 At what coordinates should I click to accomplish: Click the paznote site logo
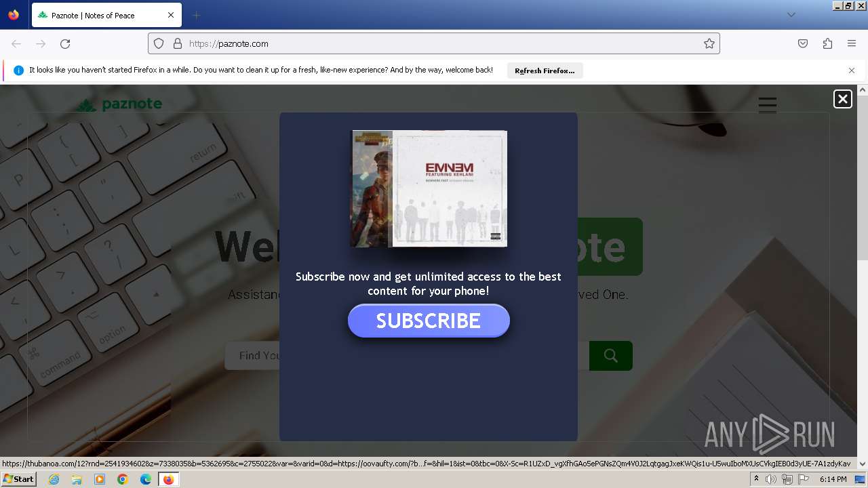coord(119,104)
